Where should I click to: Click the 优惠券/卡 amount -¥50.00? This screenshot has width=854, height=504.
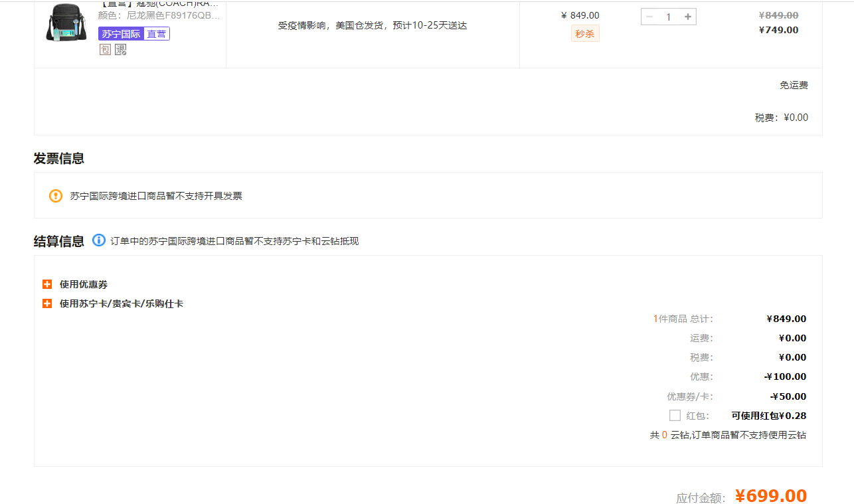click(788, 396)
